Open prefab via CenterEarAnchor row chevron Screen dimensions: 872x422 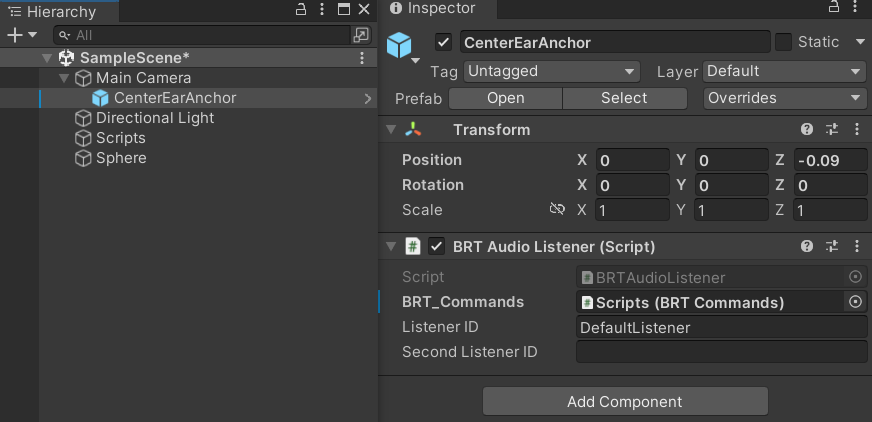(368, 98)
